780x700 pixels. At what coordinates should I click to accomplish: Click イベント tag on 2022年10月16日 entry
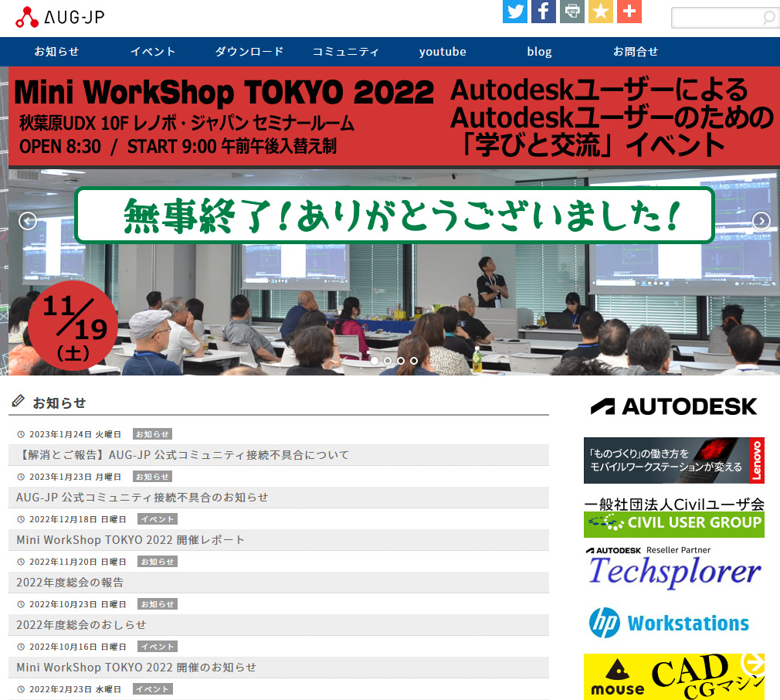pyautogui.click(x=158, y=647)
